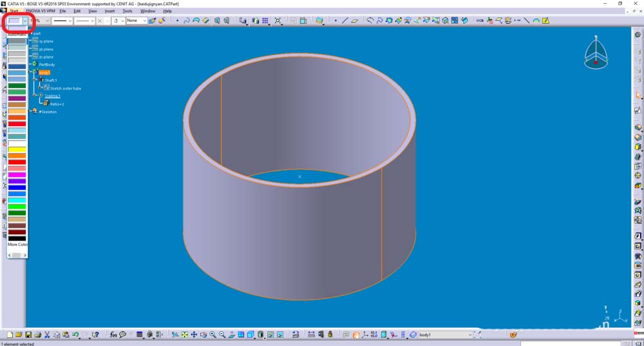Open the Tools menu
This screenshot has width=644, height=346.
pyautogui.click(x=128, y=11)
